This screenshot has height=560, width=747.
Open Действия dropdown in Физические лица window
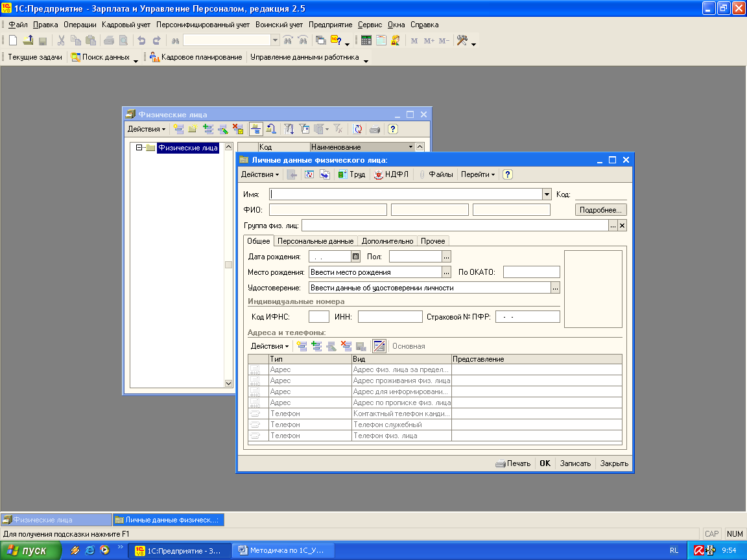pyautogui.click(x=147, y=129)
